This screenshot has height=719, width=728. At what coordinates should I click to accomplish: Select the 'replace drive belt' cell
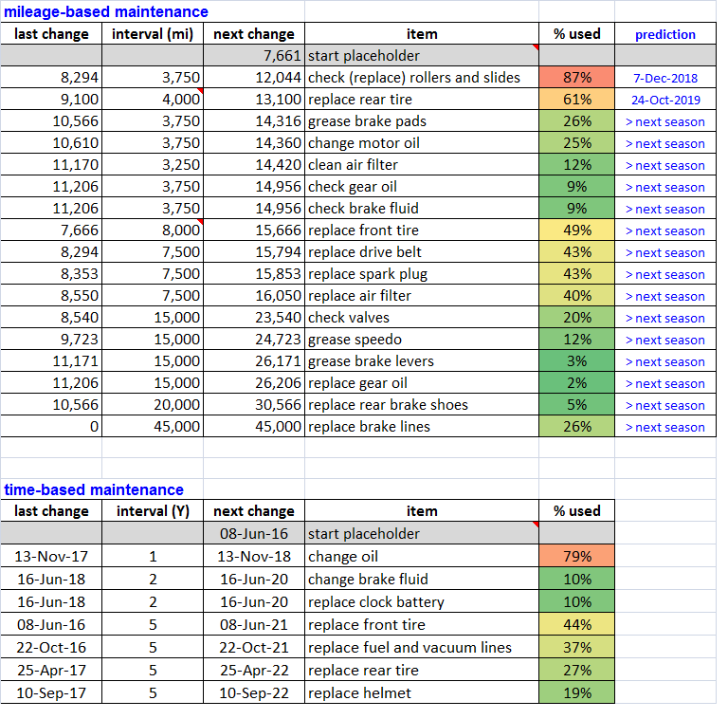(x=422, y=252)
